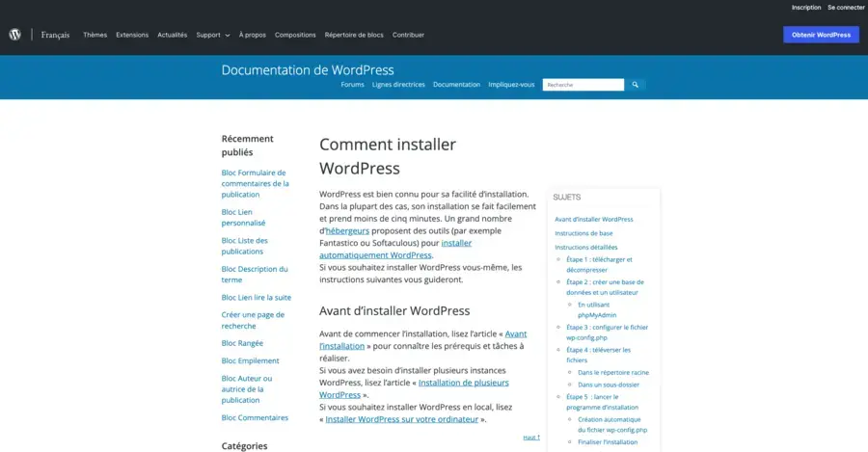Open Répertoire de blocs menu item
This screenshot has height=452, width=868.
coord(354,35)
